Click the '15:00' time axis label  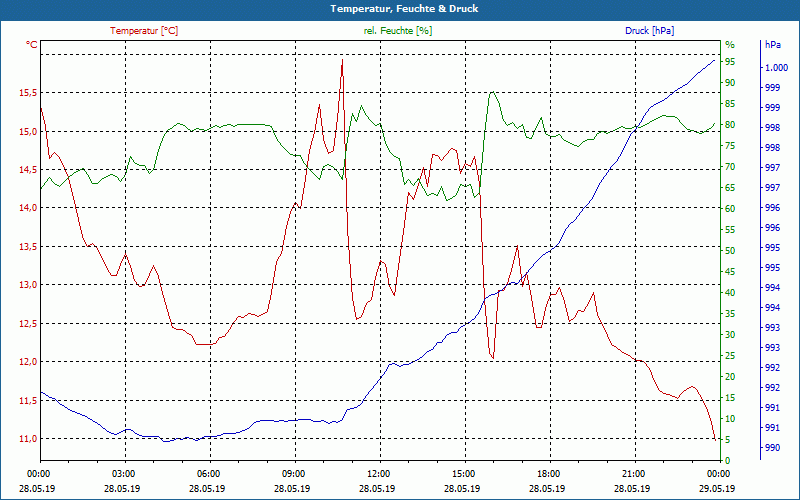point(462,474)
